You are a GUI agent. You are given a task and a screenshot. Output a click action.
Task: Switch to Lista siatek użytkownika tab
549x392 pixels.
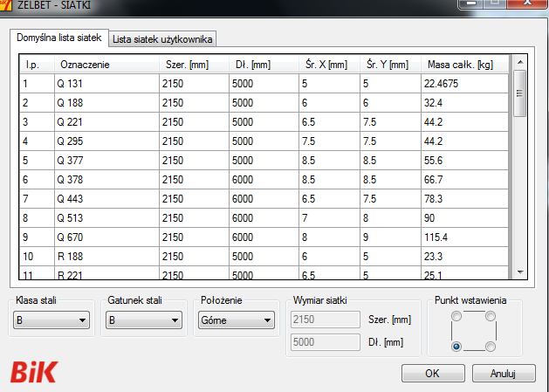click(162, 39)
